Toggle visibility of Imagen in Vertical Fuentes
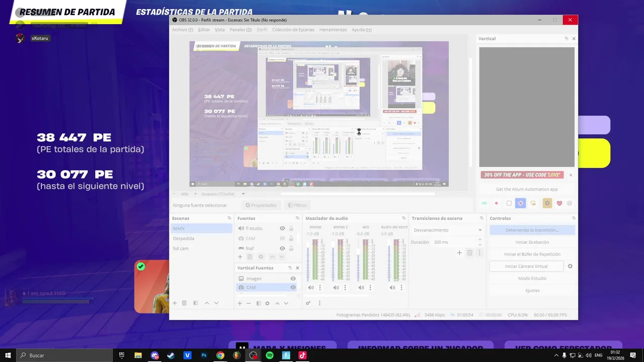 [293, 279]
